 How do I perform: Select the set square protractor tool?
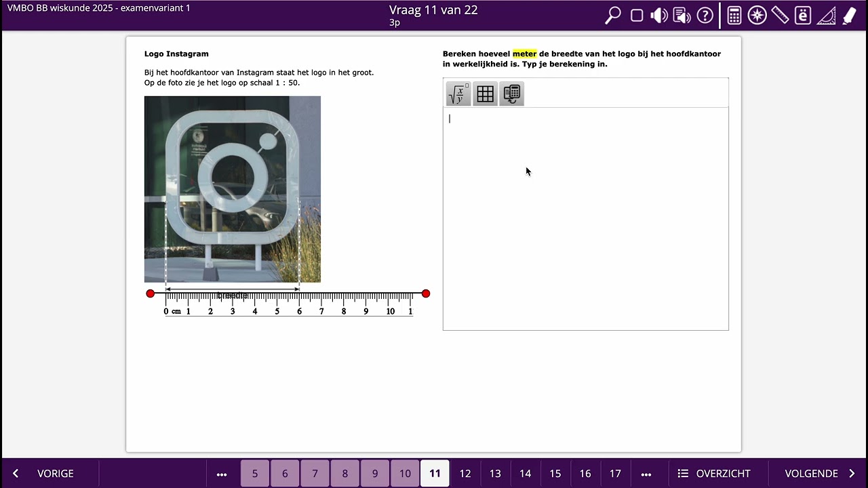point(826,16)
